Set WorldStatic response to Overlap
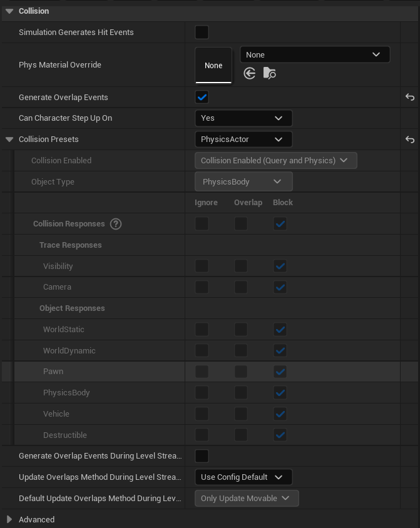Viewport: 420px width, 528px height. [241, 330]
